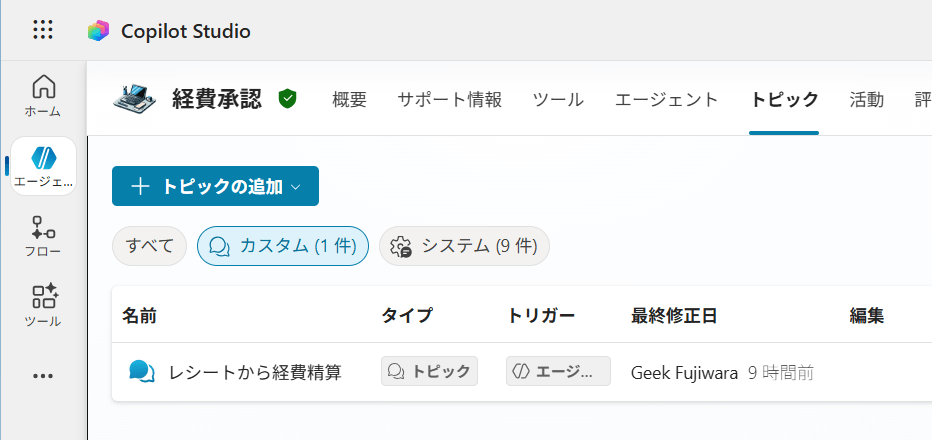The height and width of the screenshot is (440, 932).
Task: Switch to the サポート情報 tab
Action: click(450, 99)
